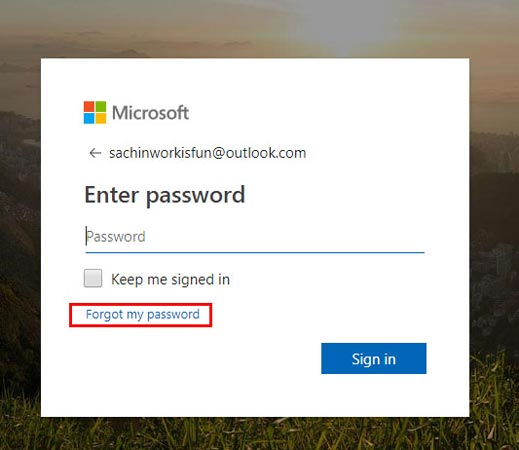519x450 pixels.
Task: Click the blue square of Microsoft logo
Action: pos(89,118)
